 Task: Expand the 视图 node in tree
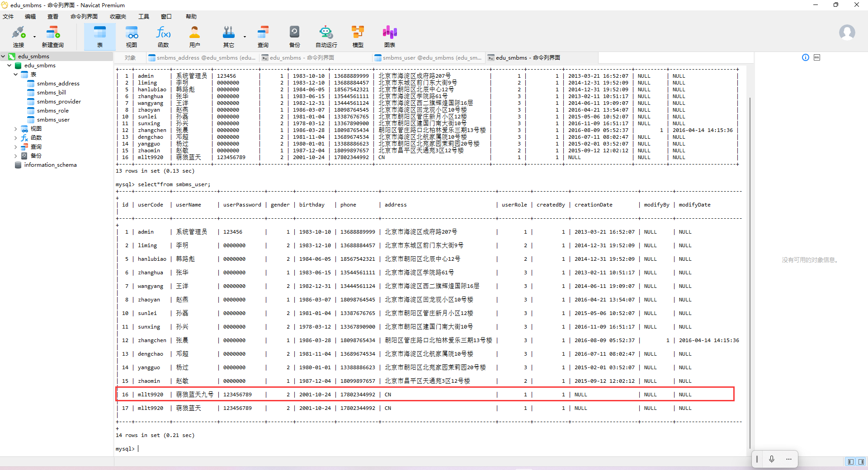click(x=15, y=129)
